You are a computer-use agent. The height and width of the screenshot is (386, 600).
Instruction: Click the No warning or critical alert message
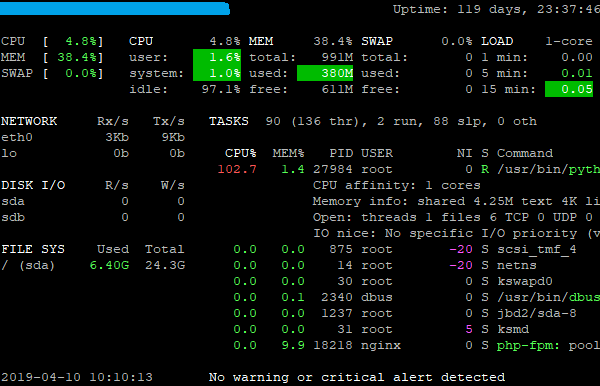pyautogui.click(x=357, y=378)
